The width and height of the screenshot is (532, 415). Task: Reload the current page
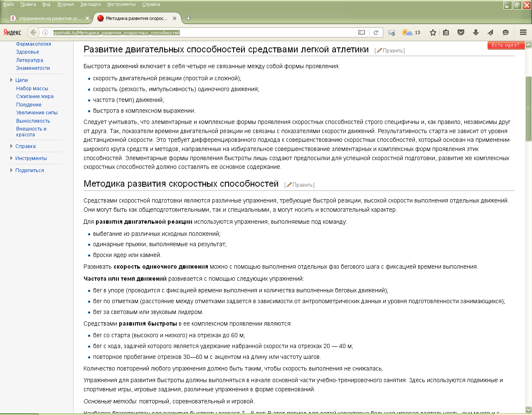click(x=376, y=32)
